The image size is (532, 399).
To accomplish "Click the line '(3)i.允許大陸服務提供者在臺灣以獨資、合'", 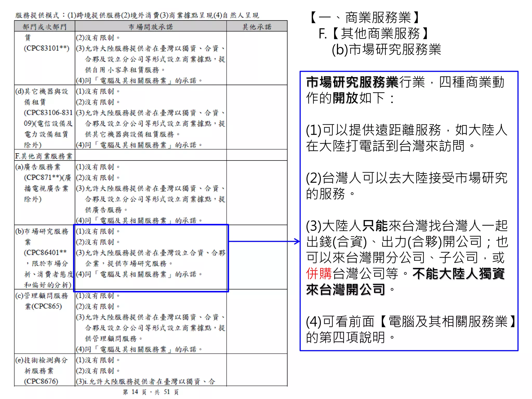I will 146,381.
